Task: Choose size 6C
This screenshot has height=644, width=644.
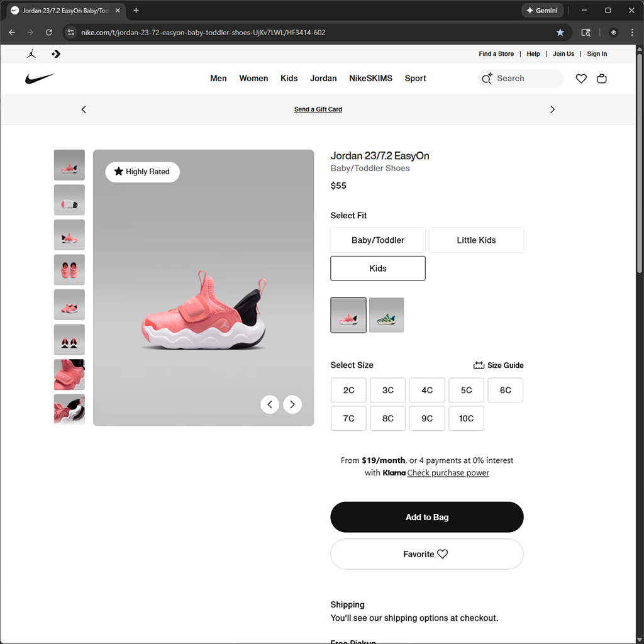Action: coord(505,390)
